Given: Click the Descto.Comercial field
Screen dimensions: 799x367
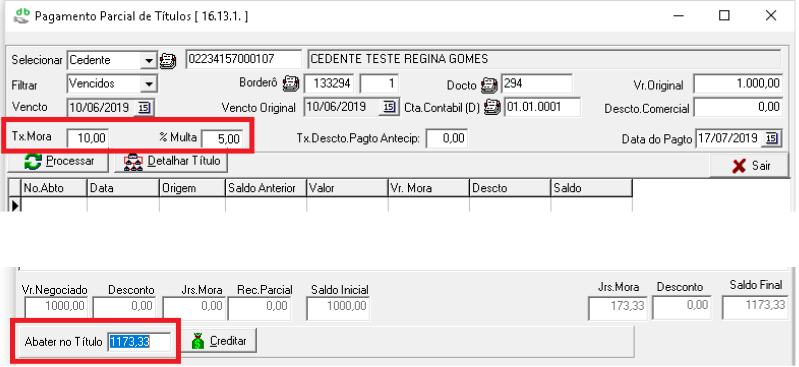Looking at the screenshot, I should pyautogui.click(x=737, y=108).
